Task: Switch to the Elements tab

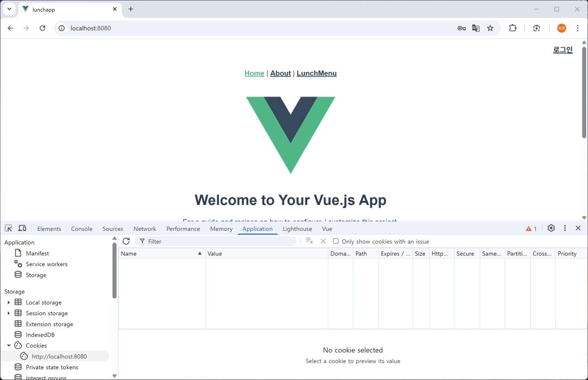Action: coord(49,229)
